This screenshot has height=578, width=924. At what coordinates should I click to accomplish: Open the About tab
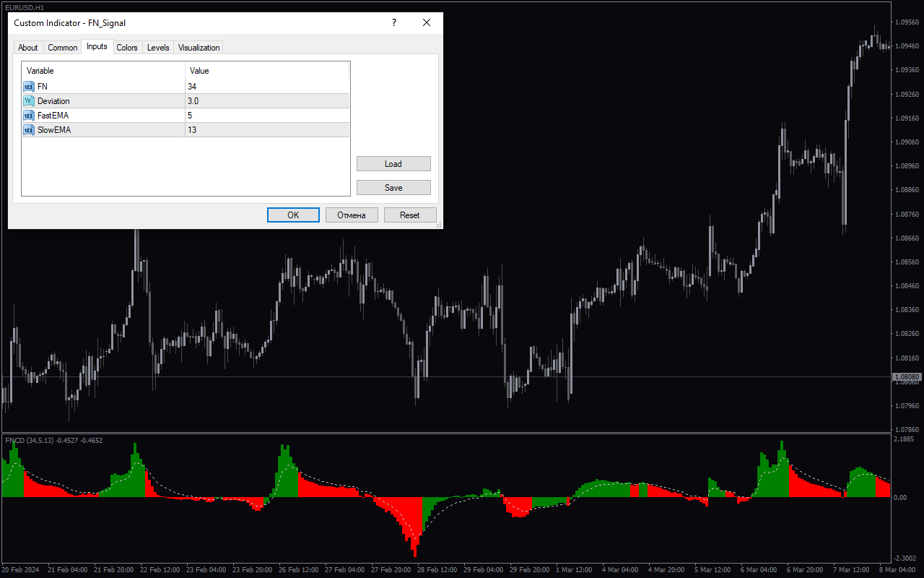click(28, 48)
